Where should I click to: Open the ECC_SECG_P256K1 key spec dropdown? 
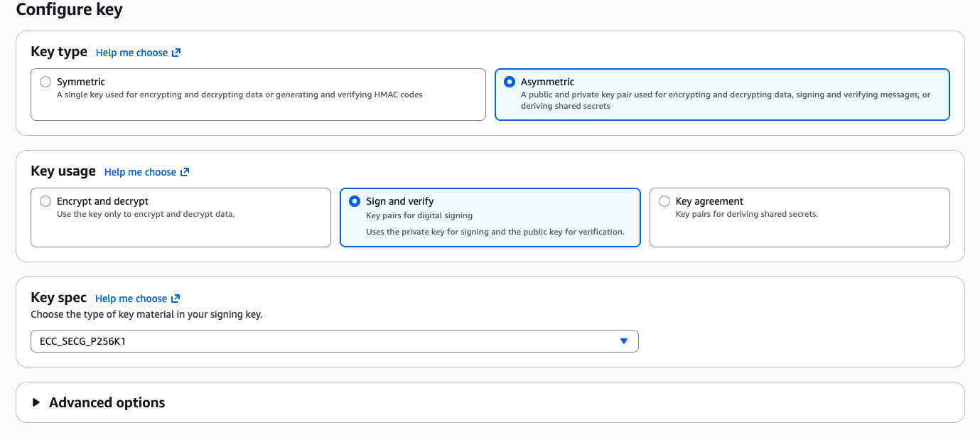(334, 341)
